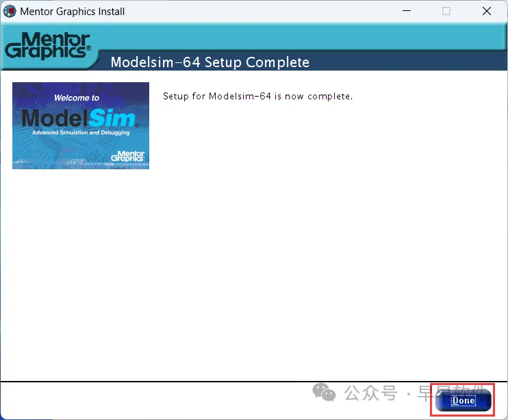Click the disabled maximize button
The height and width of the screenshot is (420, 508).
[x=446, y=12]
